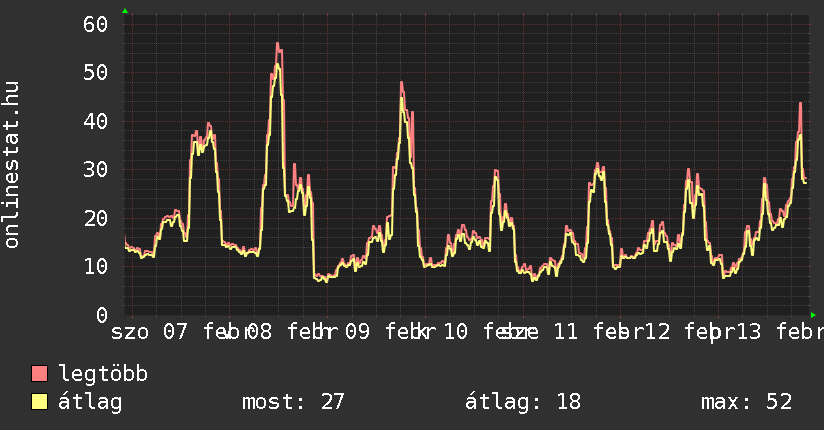Click the green arrow atop the y-axis

tap(125, 11)
